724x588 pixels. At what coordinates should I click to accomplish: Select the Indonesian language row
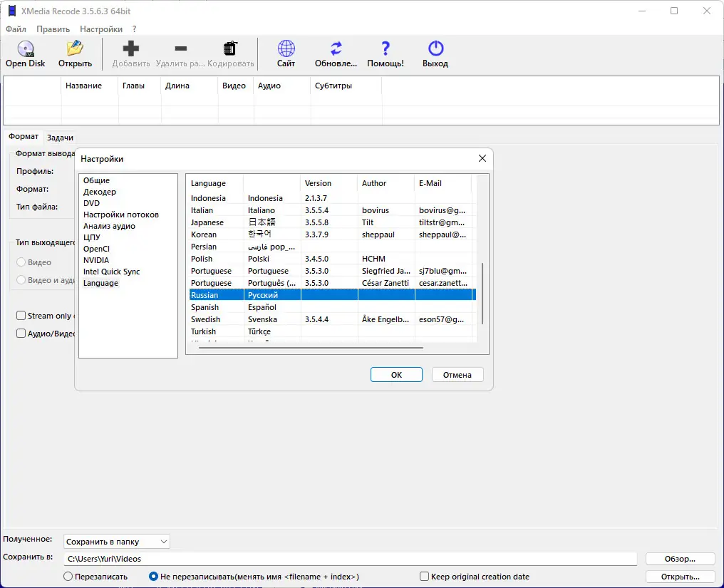333,198
